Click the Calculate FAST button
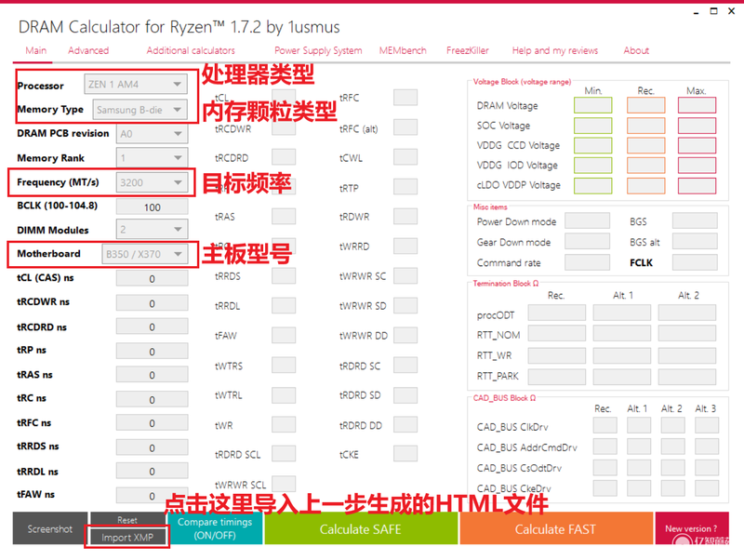Screen dimensions: 744x560 click(x=555, y=528)
